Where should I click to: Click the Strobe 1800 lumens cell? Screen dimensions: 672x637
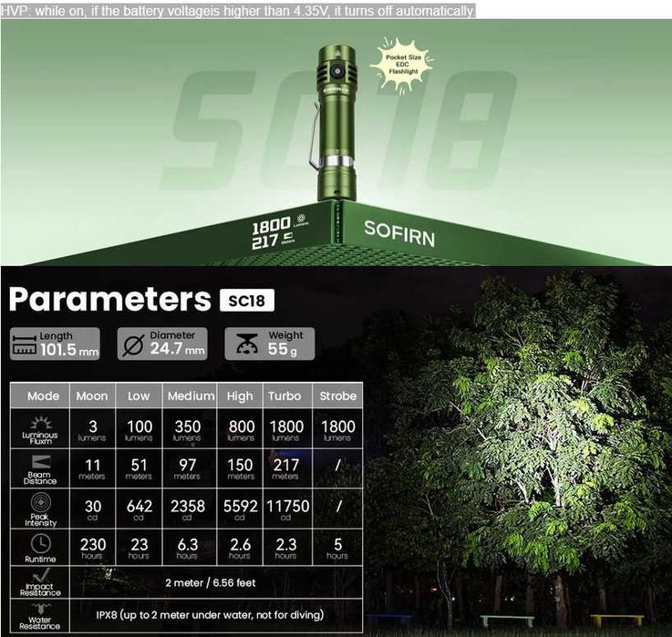click(338, 429)
